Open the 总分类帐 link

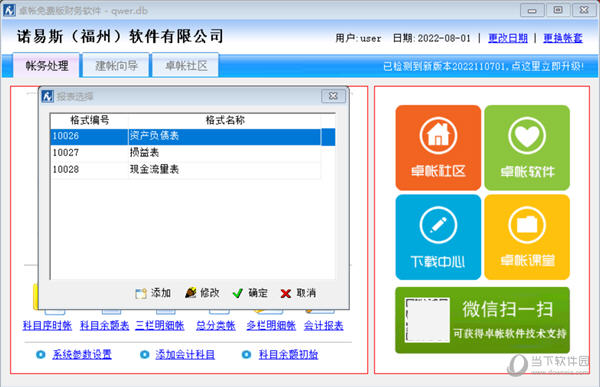point(215,326)
